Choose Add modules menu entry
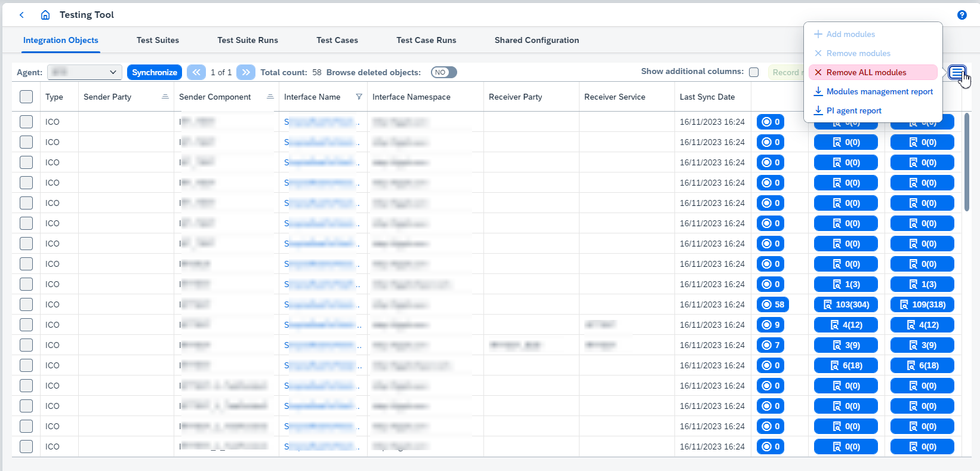The height and width of the screenshot is (471, 980). click(x=873, y=34)
